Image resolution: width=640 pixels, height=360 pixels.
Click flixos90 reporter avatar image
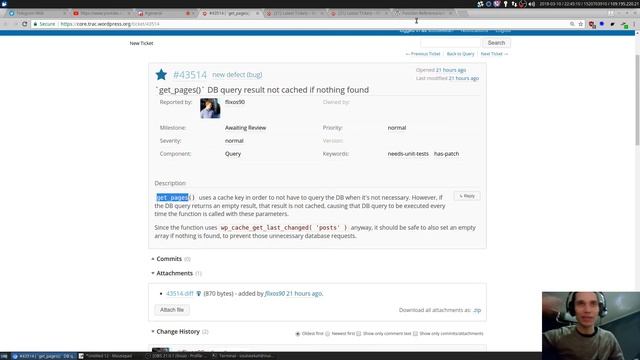210,108
